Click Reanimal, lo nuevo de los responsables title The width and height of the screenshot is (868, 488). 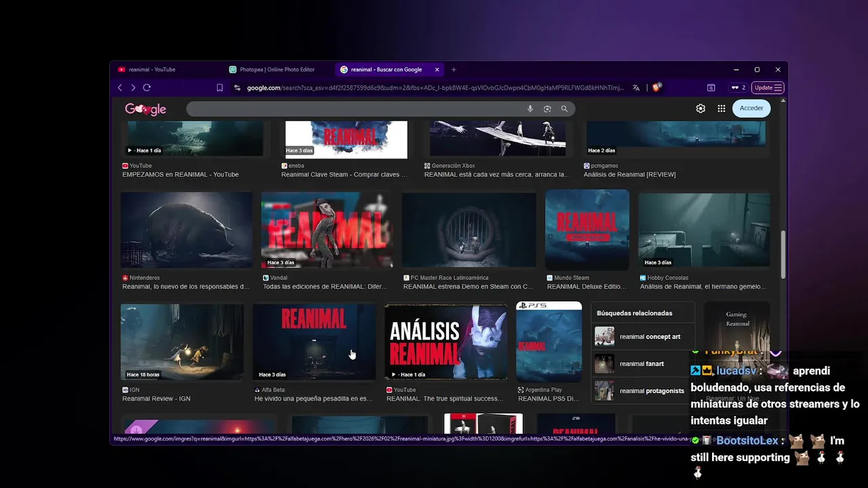(186, 286)
